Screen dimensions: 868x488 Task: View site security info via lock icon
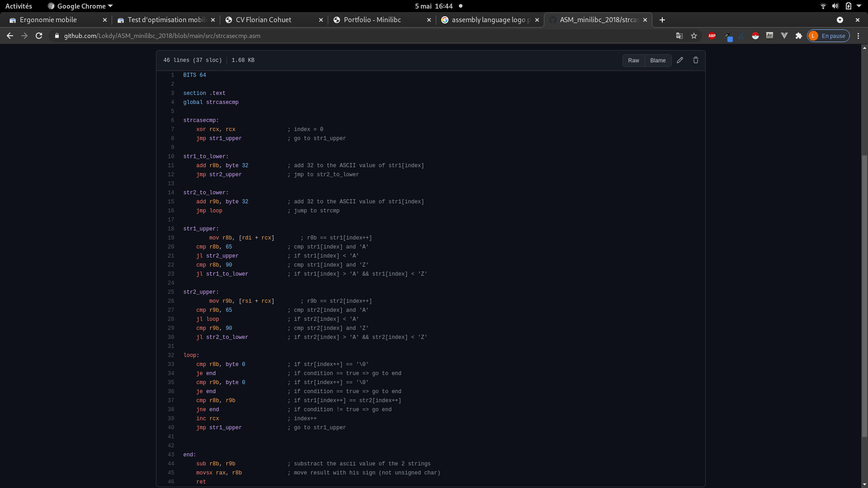click(57, 36)
